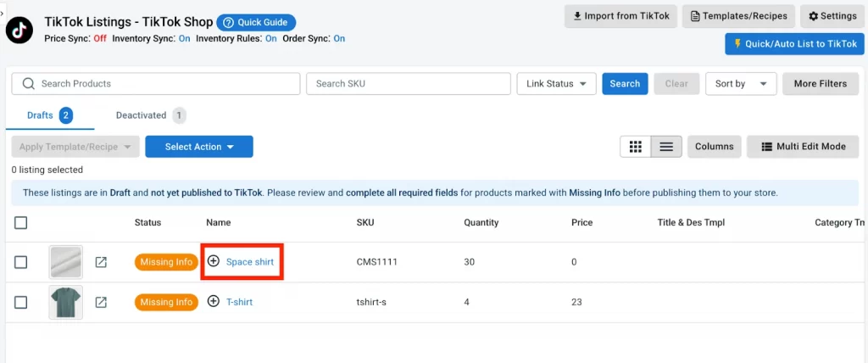Click the Quantity column header
Viewport: 868px width, 363px height.
tap(481, 223)
